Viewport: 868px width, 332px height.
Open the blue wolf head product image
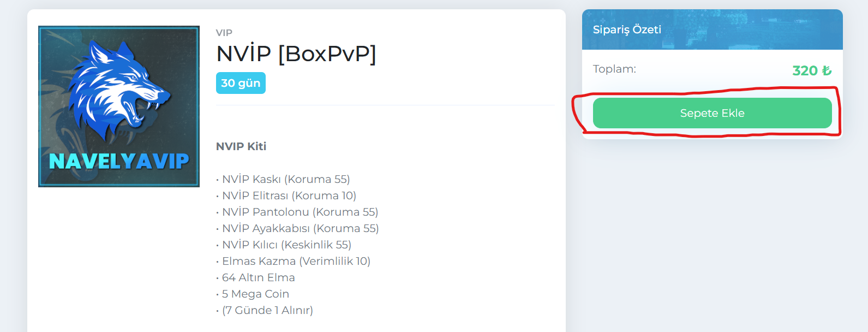119,106
